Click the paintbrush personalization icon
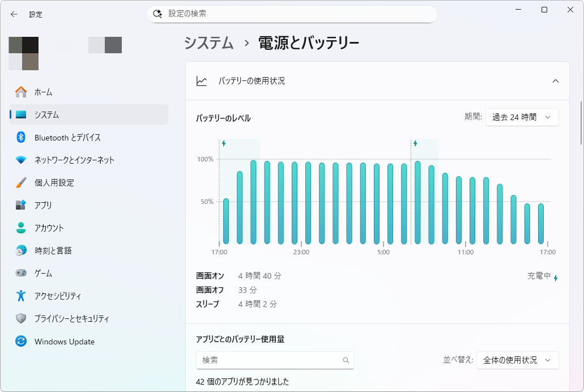This screenshot has height=392, width=584. pos(21,182)
